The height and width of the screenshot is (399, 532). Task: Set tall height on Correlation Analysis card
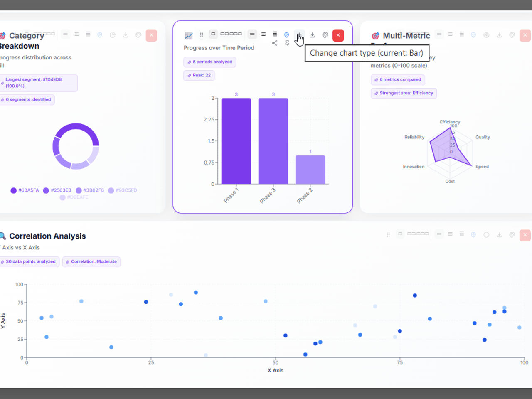(x=462, y=234)
